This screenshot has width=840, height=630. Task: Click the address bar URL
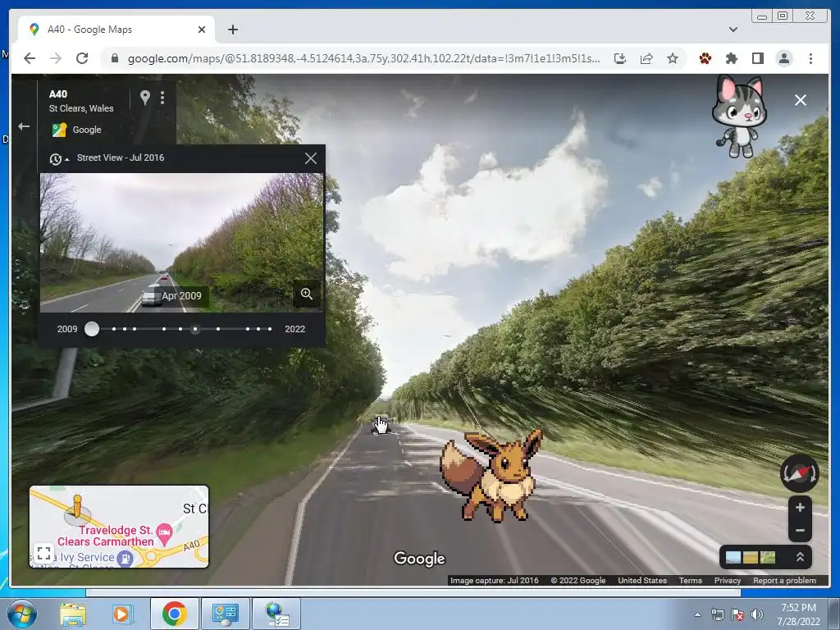(x=363, y=58)
